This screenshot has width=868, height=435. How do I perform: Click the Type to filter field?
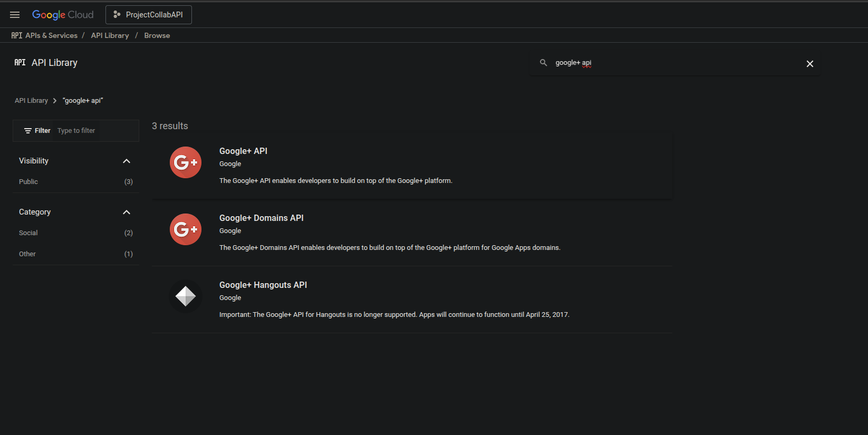click(76, 131)
